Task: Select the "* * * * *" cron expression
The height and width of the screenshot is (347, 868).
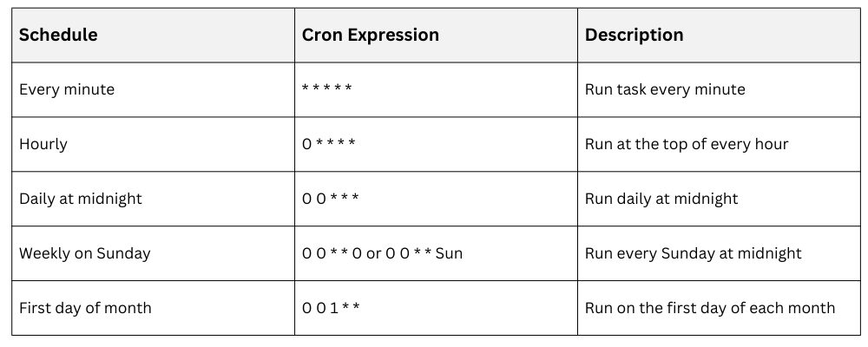Action: coord(326,89)
